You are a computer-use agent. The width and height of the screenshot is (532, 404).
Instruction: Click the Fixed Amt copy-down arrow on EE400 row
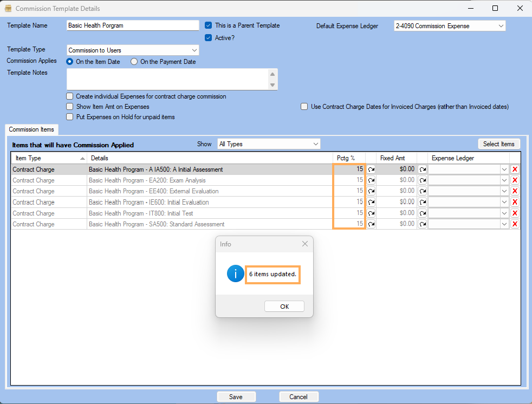pos(423,191)
